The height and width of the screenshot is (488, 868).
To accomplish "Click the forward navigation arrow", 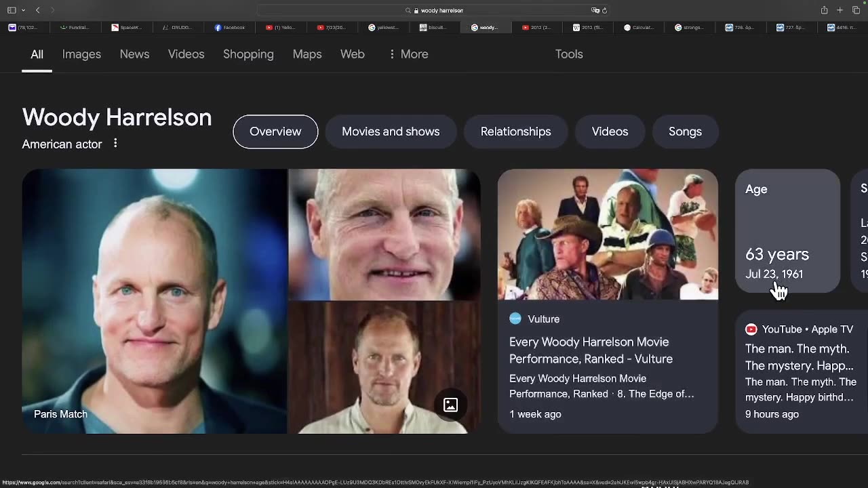I will 52,10.
